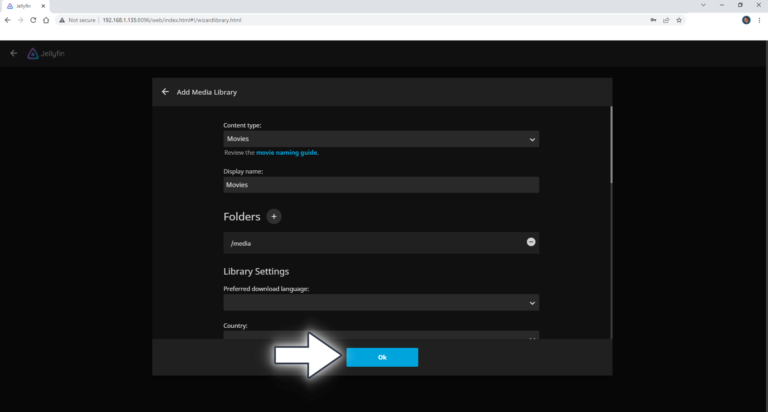Bookmark this page with star icon
Screen dimensions: 768x412
pos(679,20)
